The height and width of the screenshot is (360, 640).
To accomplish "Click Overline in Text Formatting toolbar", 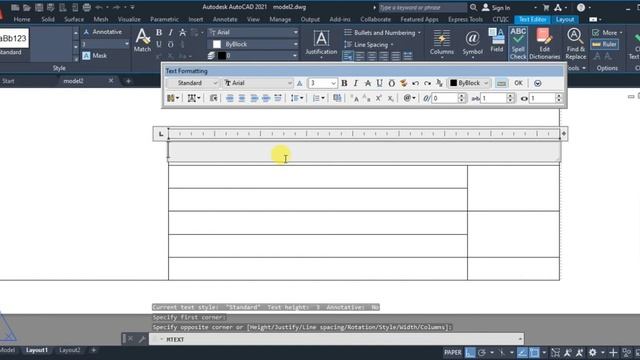I will point(391,83).
